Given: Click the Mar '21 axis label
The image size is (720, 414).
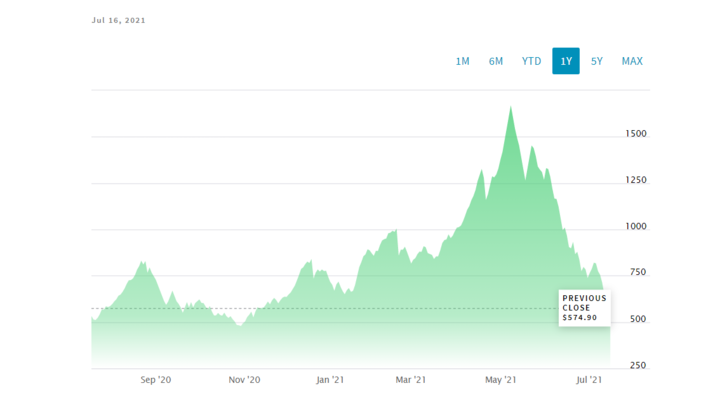Looking at the screenshot, I should pyautogui.click(x=411, y=380).
